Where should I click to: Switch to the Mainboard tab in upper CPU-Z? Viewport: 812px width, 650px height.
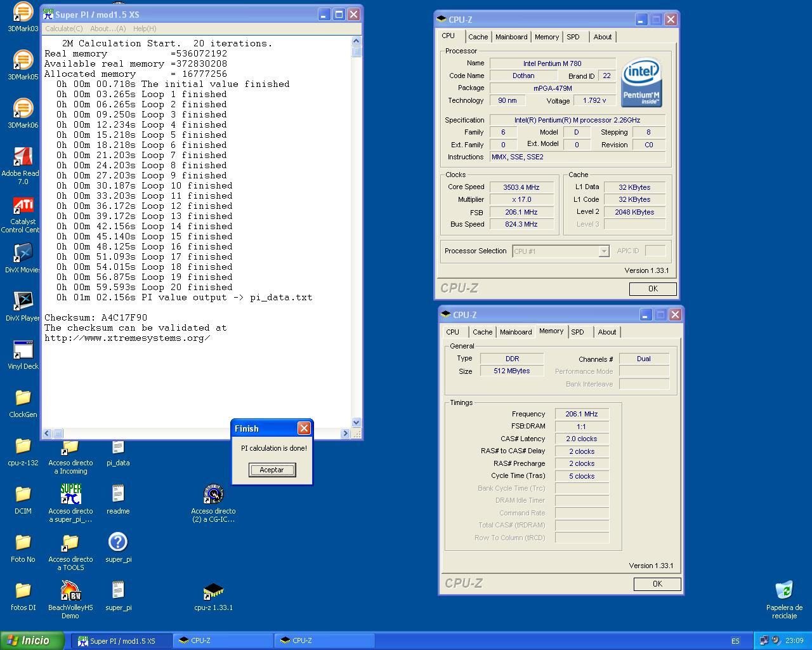(x=511, y=37)
